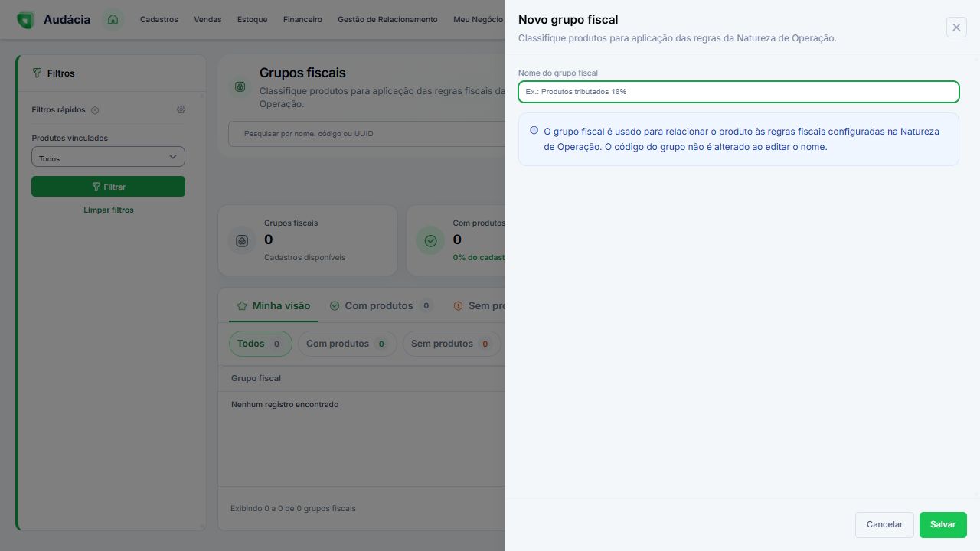Click the search by nome, código or UUID field

pos(367,134)
